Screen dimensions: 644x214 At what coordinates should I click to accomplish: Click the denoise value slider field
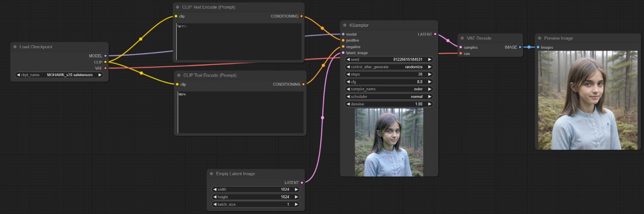click(389, 104)
